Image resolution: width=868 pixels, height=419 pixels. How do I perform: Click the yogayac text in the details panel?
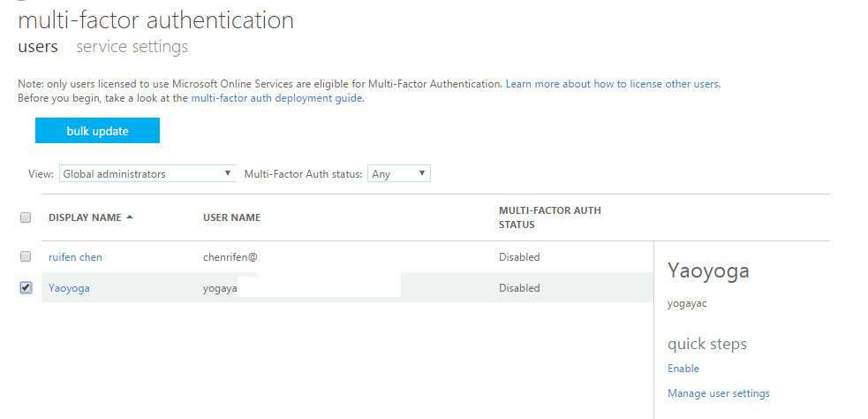tap(687, 304)
